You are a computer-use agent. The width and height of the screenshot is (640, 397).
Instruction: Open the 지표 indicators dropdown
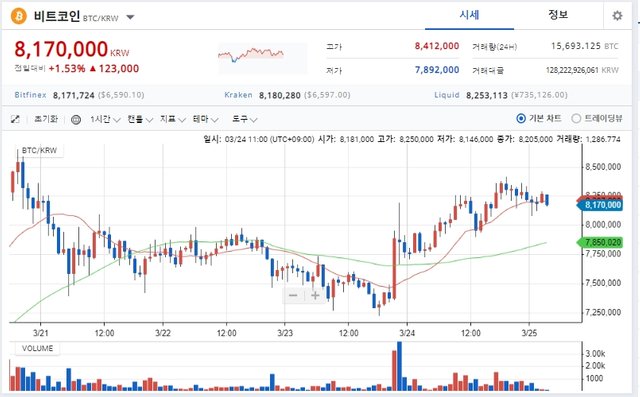(172, 119)
